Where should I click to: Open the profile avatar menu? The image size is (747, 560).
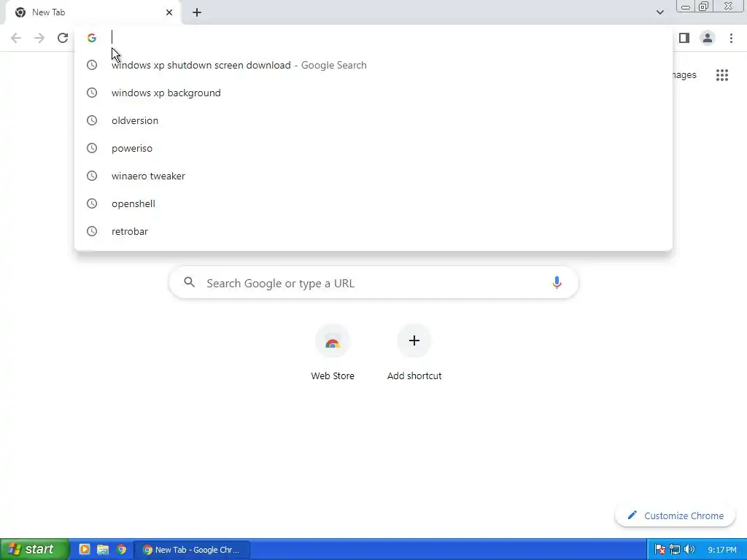click(x=708, y=38)
